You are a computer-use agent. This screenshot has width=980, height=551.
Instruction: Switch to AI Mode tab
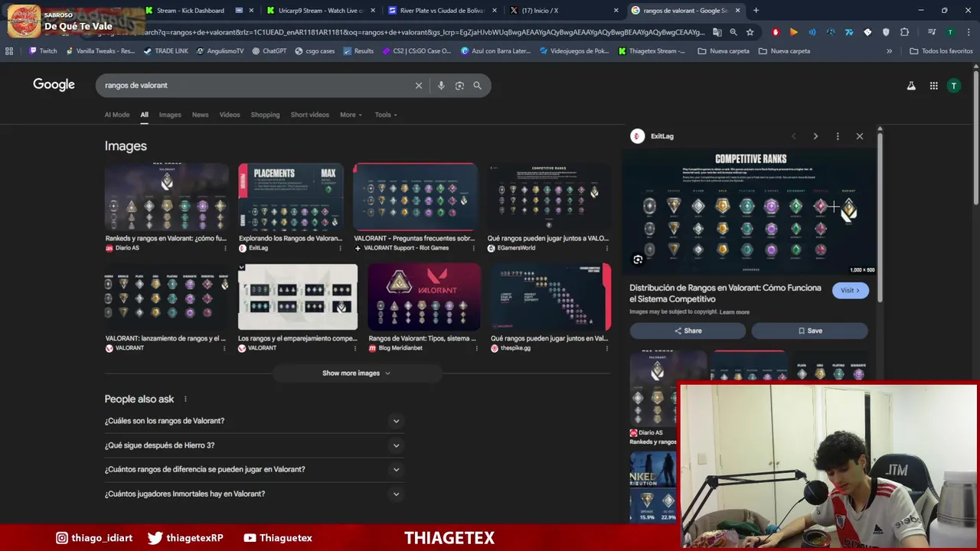click(117, 115)
